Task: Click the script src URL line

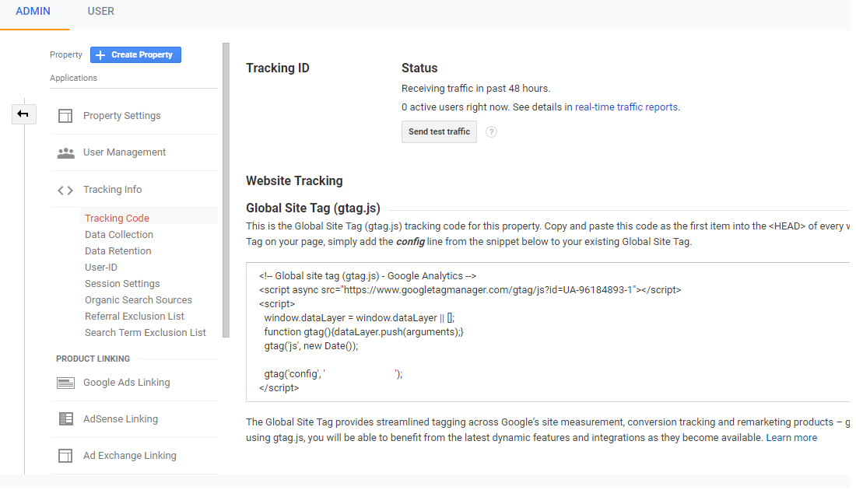Action: (x=470, y=290)
